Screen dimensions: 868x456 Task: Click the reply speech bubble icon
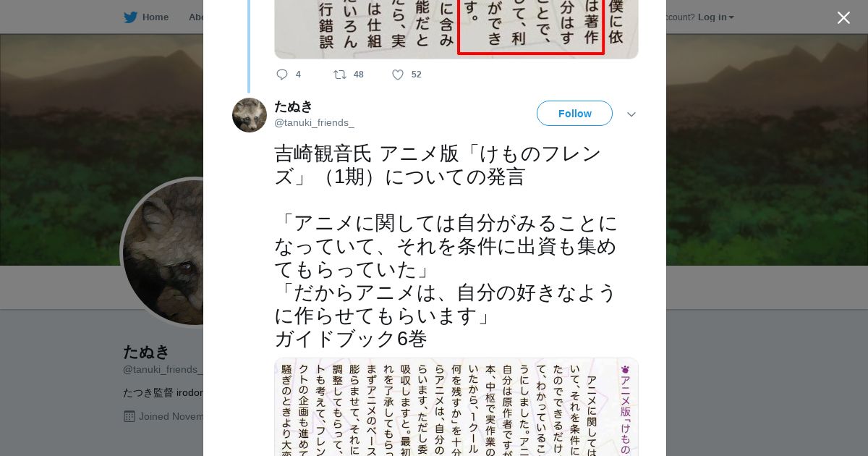(282, 75)
